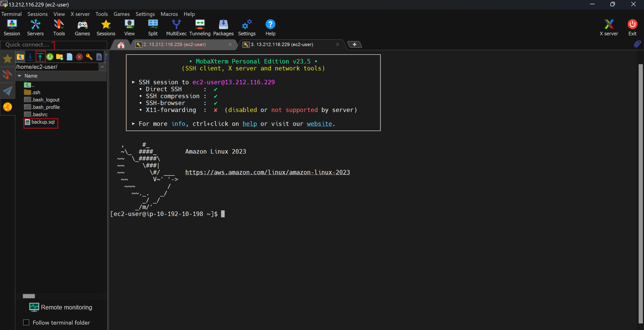Screen dimensions: 644x330
Task: Open the Sftp globe sidebar tab
Action: 7,107
